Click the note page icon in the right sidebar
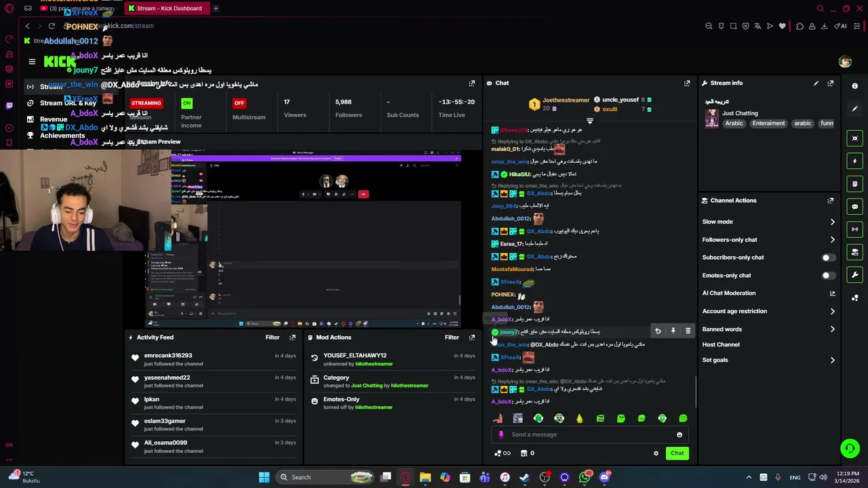The image size is (868, 488). [x=855, y=184]
